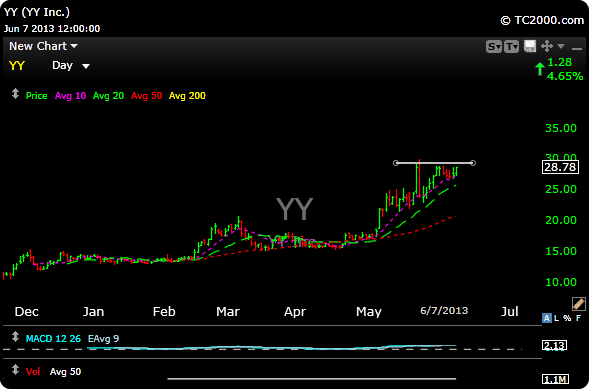Open the S dropdown button

tap(494, 47)
